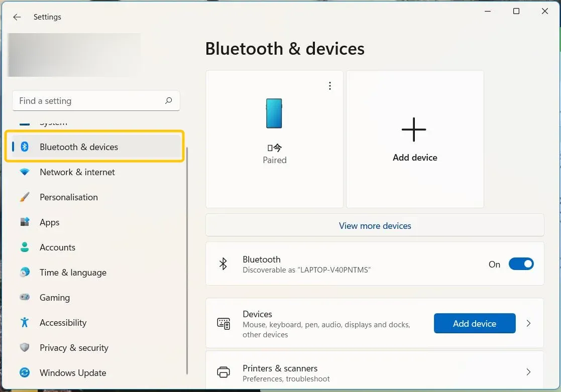The width and height of the screenshot is (561, 392).
Task: Click the Time & language globe icon
Action: point(25,272)
